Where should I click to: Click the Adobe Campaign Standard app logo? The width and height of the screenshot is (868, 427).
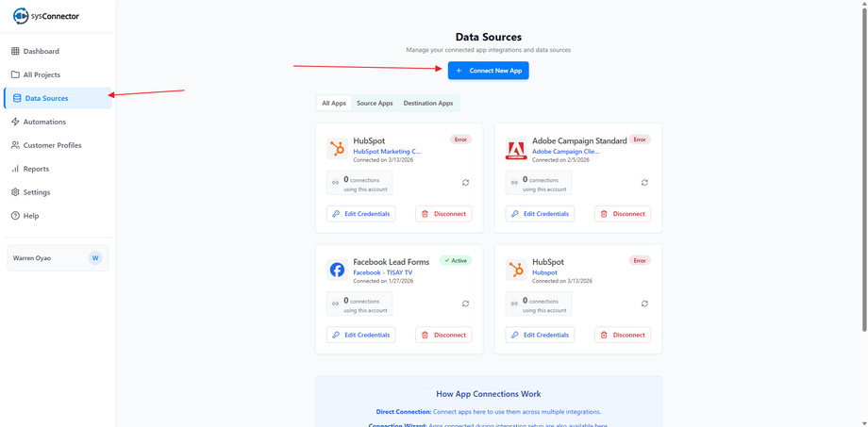[x=516, y=149]
